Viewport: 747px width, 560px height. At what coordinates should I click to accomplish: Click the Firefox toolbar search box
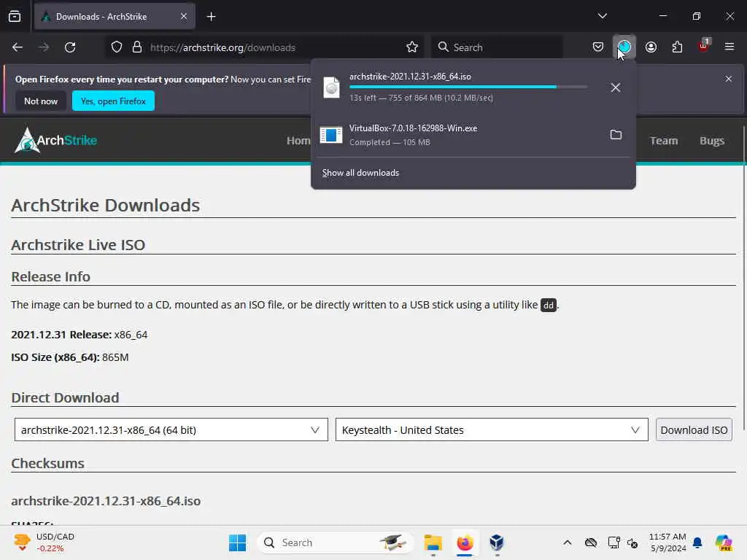point(498,47)
